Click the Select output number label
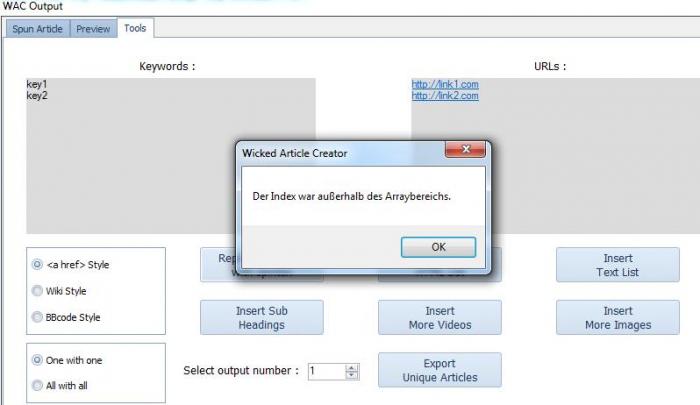 [x=241, y=371]
